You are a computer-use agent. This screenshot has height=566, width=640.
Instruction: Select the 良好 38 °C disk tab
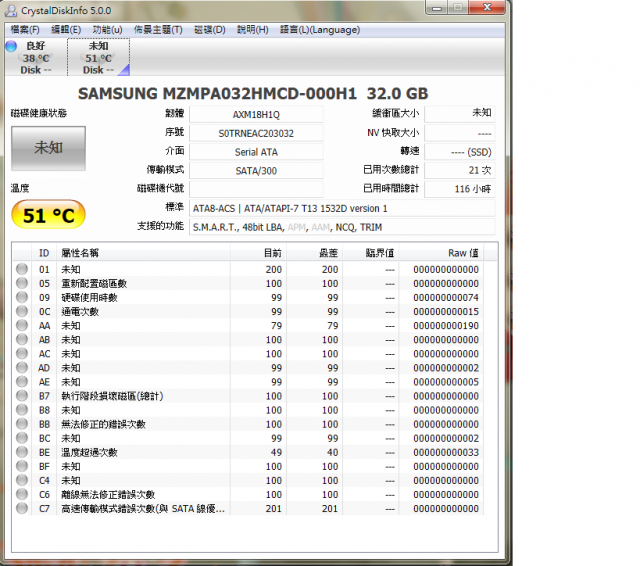coord(36,58)
